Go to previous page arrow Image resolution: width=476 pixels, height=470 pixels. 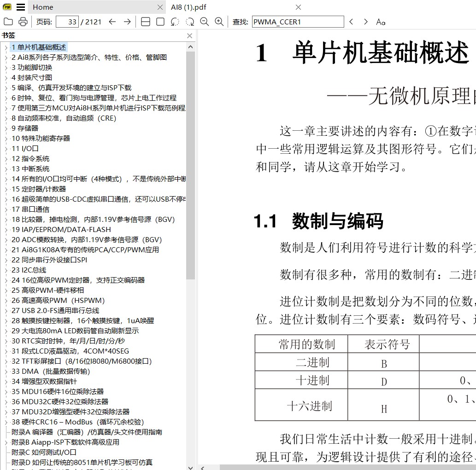[112, 22]
